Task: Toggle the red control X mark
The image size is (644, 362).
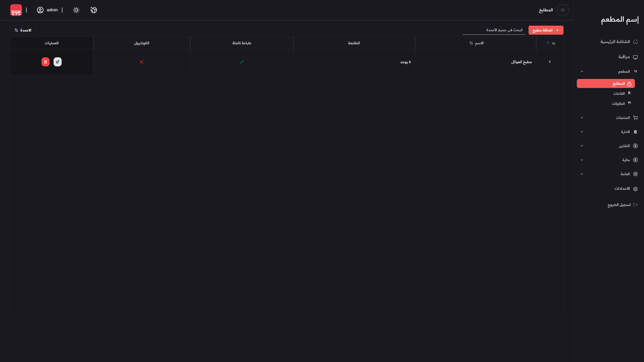Action: [142, 62]
